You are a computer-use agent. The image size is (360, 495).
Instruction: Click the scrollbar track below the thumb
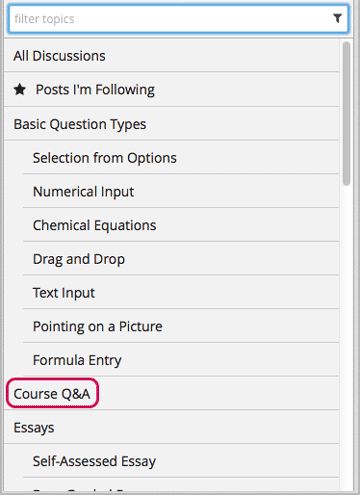tap(346, 337)
